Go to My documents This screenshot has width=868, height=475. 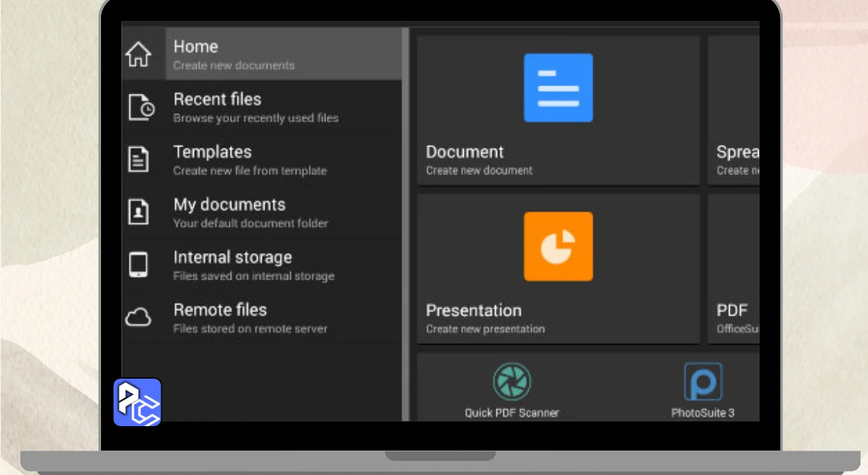[262, 212]
